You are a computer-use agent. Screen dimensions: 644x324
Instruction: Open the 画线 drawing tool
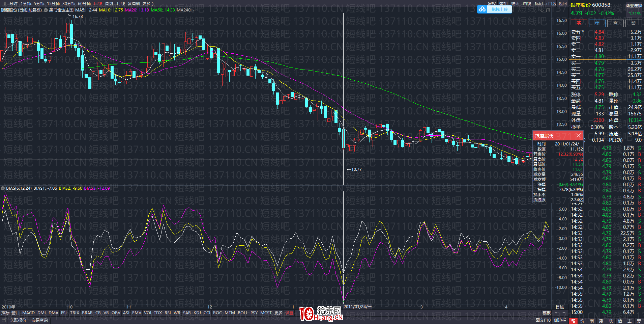(527, 3)
